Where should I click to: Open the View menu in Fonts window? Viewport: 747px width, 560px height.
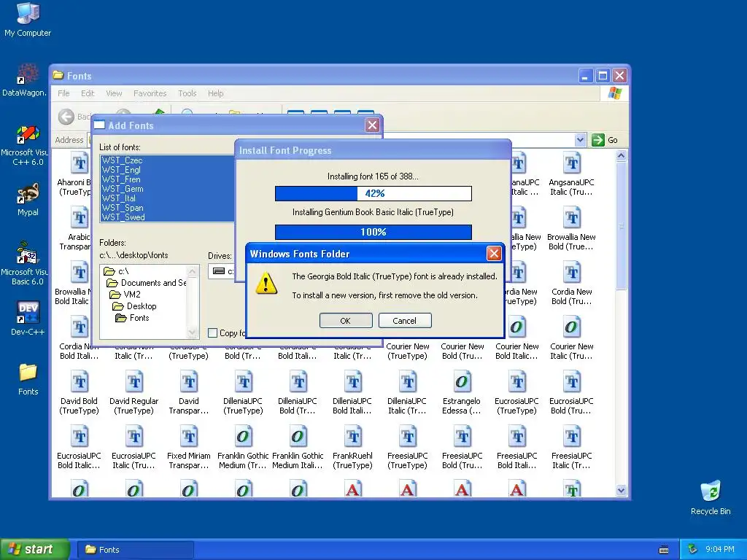pyautogui.click(x=114, y=93)
